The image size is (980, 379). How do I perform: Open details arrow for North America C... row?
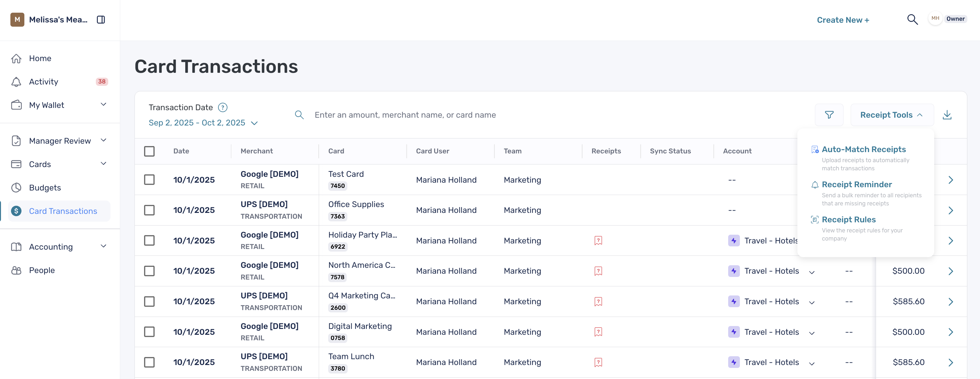(x=951, y=271)
